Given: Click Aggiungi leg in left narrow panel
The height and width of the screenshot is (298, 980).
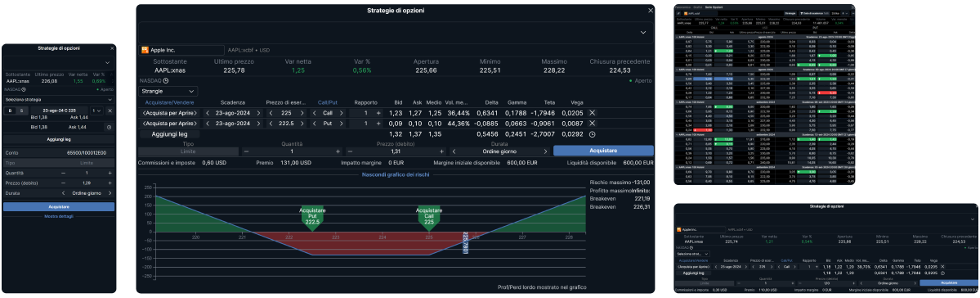Looking at the screenshot, I should point(59,140).
